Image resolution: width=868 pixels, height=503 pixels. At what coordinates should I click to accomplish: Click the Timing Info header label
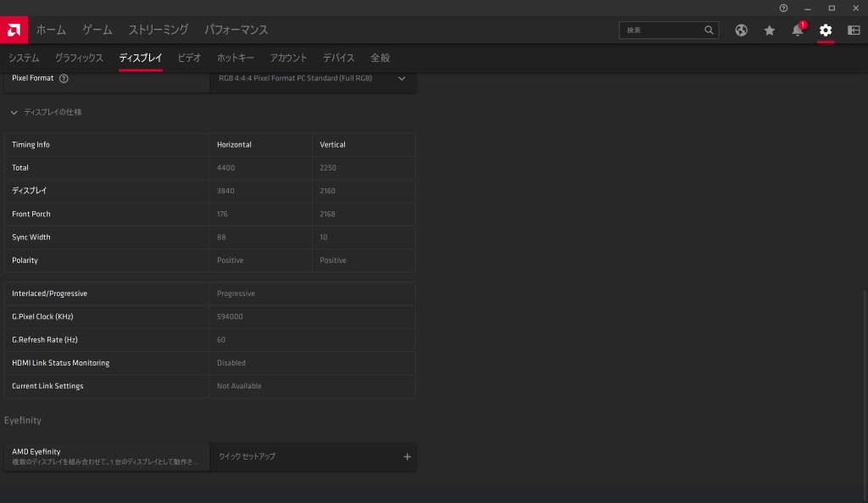click(x=31, y=144)
